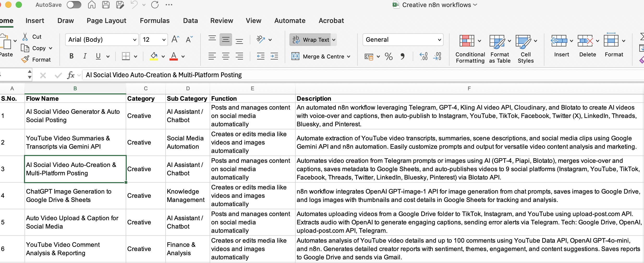Screen dimensions: 644x263
Task: Toggle Wrap Text
Action: click(x=310, y=40)
